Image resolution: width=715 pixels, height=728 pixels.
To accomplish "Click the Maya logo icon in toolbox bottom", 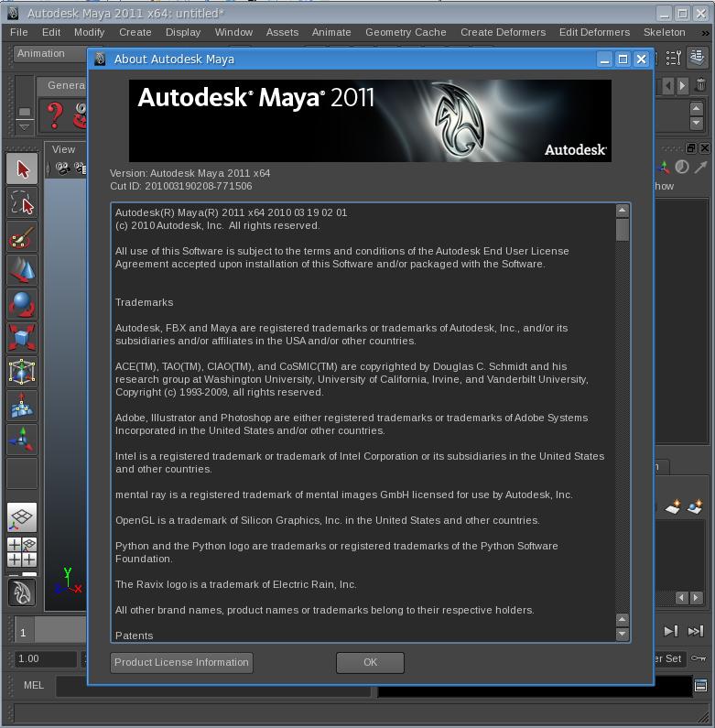I will pos(22,592).
